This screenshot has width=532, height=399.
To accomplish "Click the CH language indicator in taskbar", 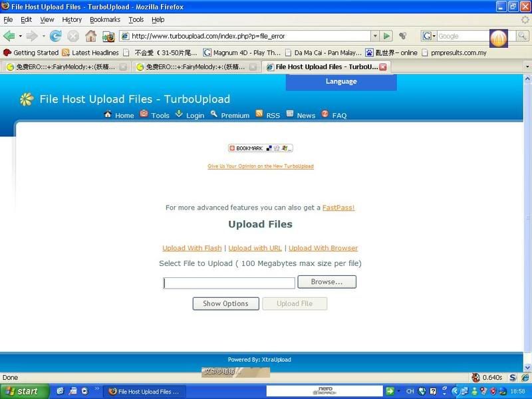I will pyautogui.click(x=410, y=391).
